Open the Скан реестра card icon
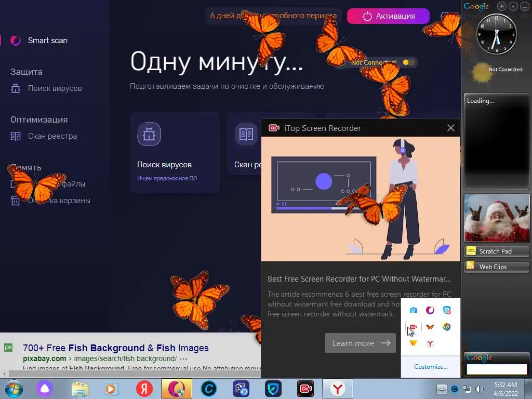This screenshot has height=399, width=532. click(x=246, y=134)
